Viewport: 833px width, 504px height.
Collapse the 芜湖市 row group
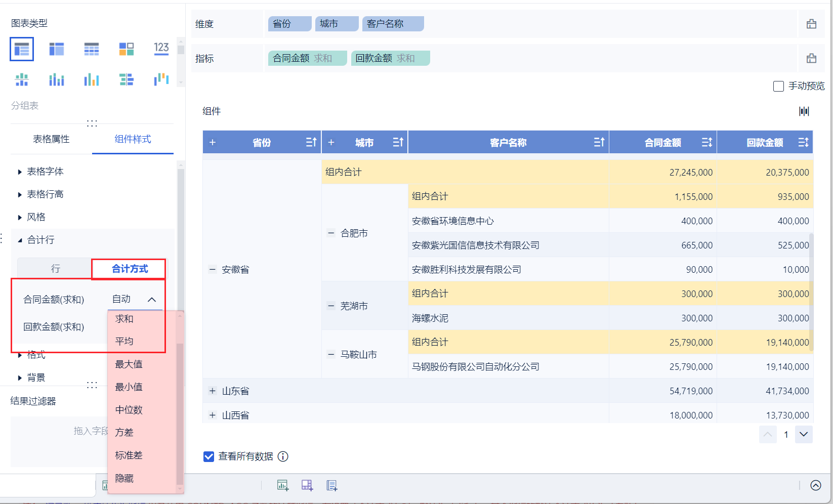click(331, 306)
